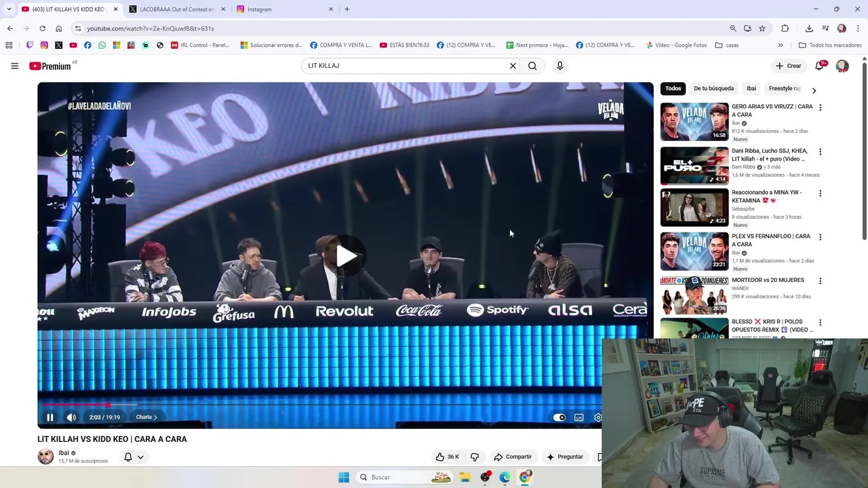
Task: Open the casas bookmark folder
Action: 727,45
